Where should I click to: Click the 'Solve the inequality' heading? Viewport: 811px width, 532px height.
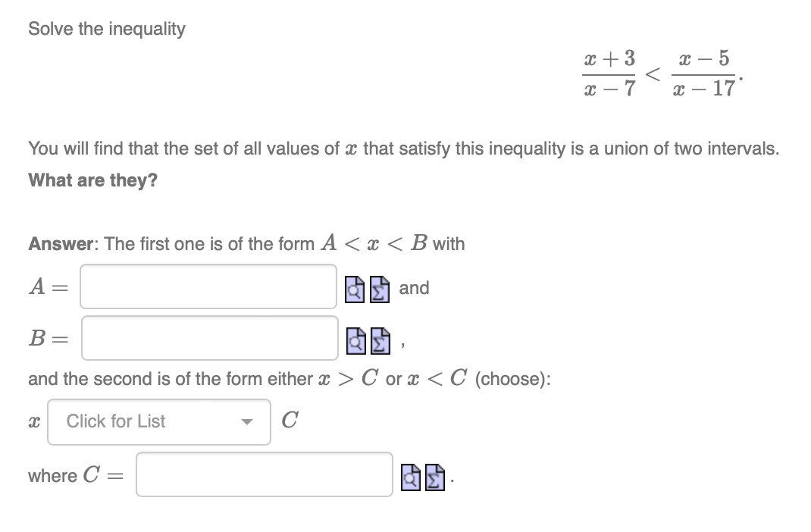105,29
